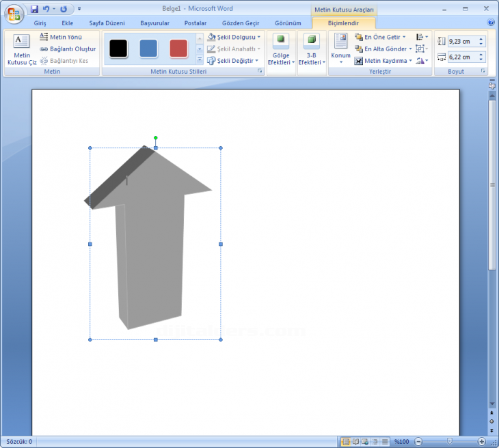Select the Biçimlendir tab
The width and height of the screenshot is (499, 448).
pyautogui.click(x=343, y=23)
